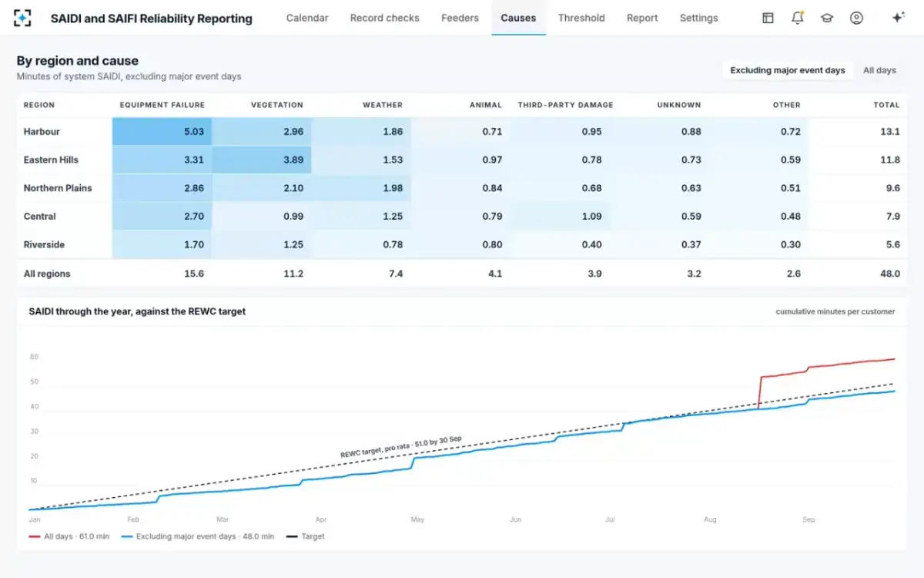This screenshot has width=924, height=578.
Task: Click the Vegetation column header
Action: (x=277, y=105)
